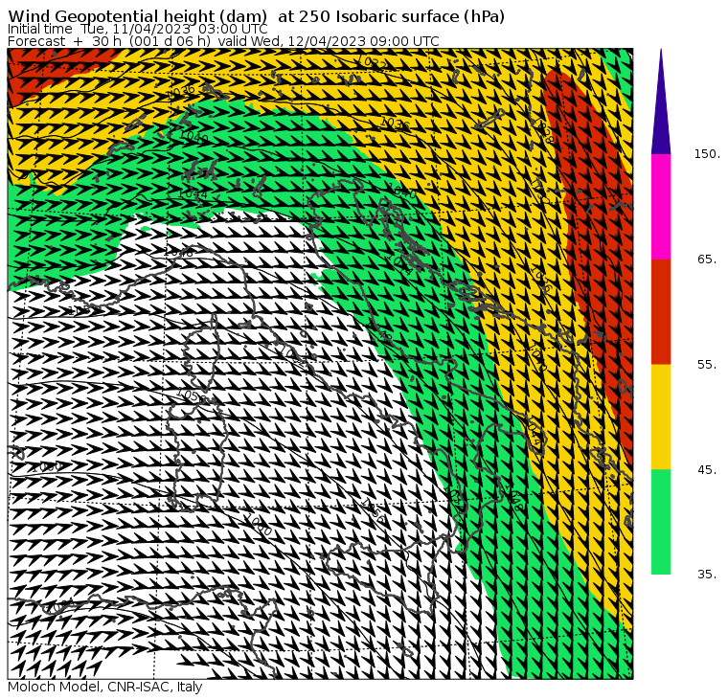
Task: Click the red legend swatch between 55 and 65
Action: click(661, 311)
